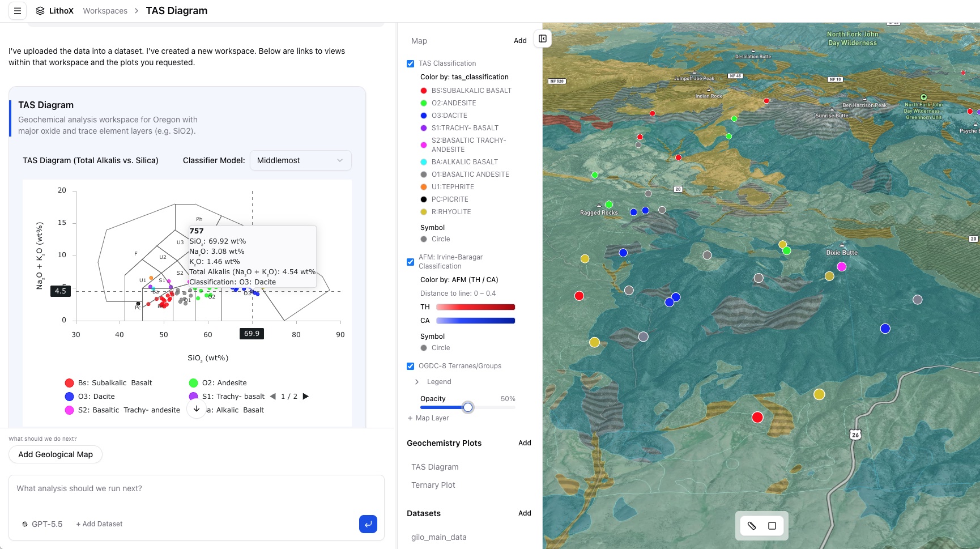Toggle O3: Dacite chart legend entry
This screenshot has height=549, width=980.
tap(90, 397)
